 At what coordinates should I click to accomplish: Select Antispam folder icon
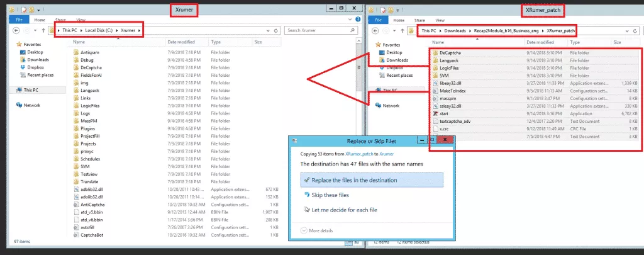coord(76,53)
